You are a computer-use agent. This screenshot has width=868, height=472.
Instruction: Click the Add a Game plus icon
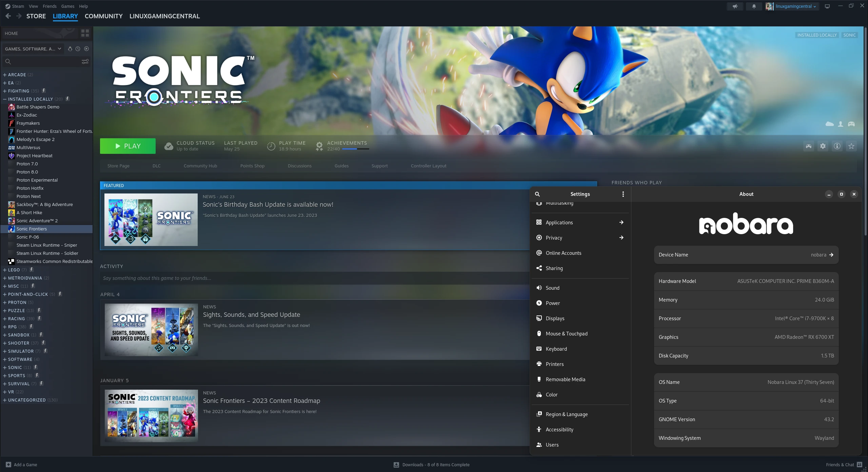(x=8, y=465)
